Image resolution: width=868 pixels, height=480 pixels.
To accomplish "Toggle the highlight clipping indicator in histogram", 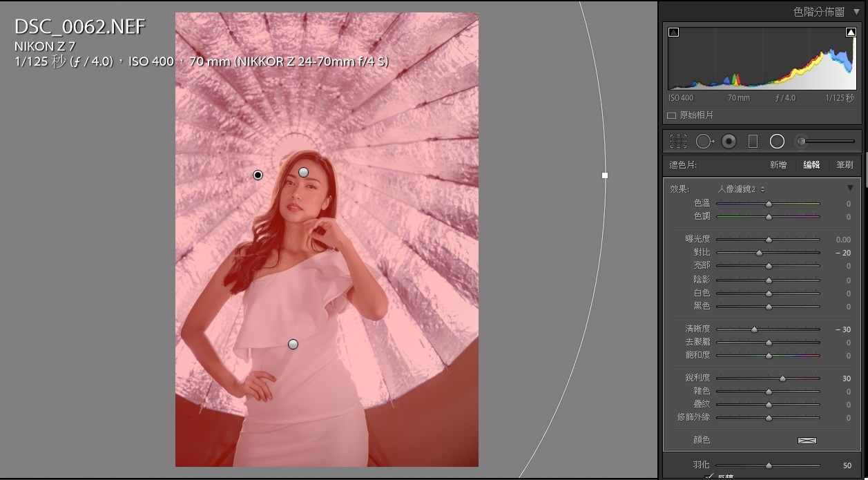I will click(x=850, y=32).
